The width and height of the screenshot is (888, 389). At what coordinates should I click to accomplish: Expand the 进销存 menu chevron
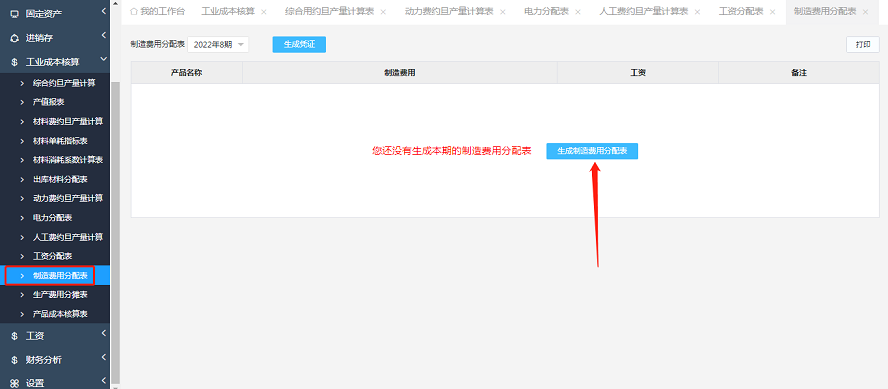103,36
